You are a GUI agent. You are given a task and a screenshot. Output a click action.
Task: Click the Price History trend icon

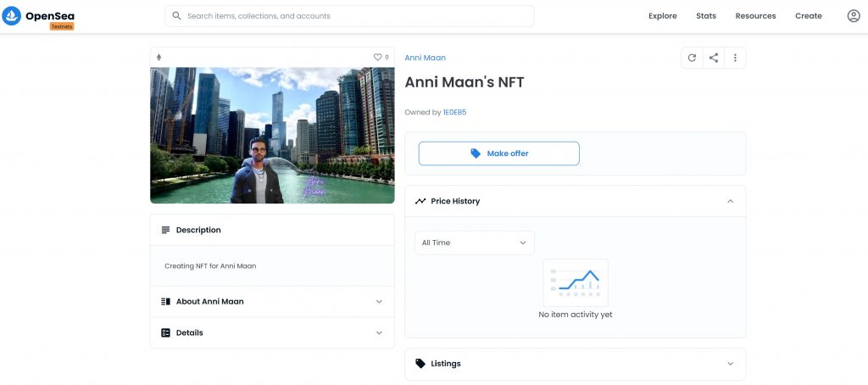coord(420,201)
